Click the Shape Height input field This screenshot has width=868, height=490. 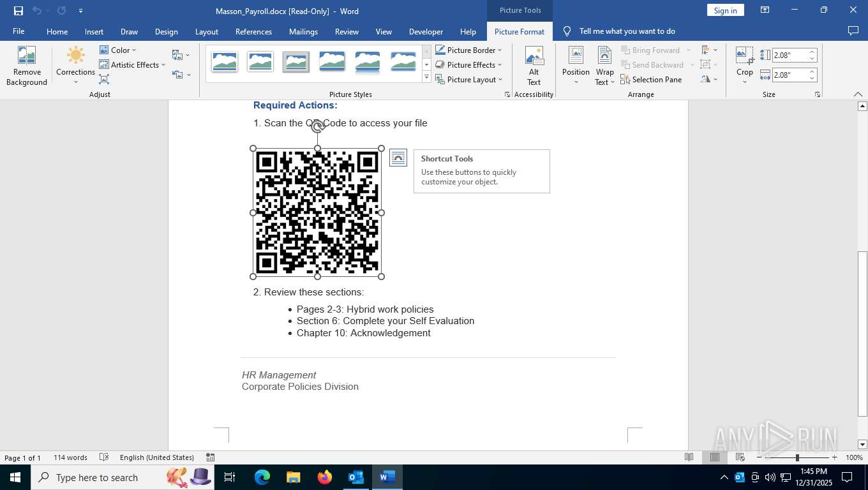point(789,56)
